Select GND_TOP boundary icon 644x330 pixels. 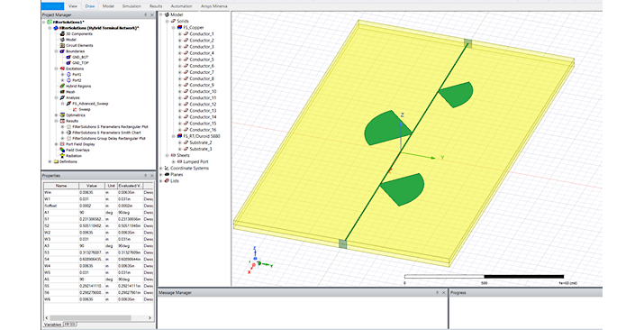coord(68,63)
